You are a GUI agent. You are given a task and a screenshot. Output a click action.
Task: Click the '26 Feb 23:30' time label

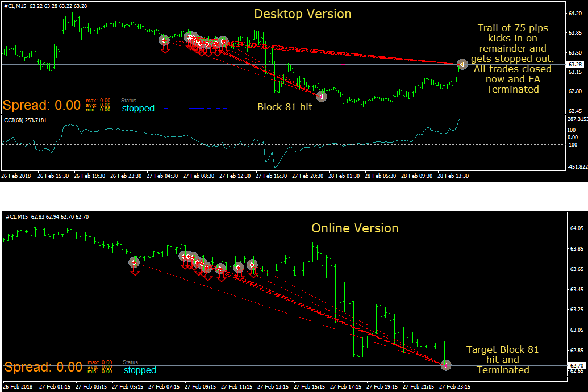click(x=126, y=176)
